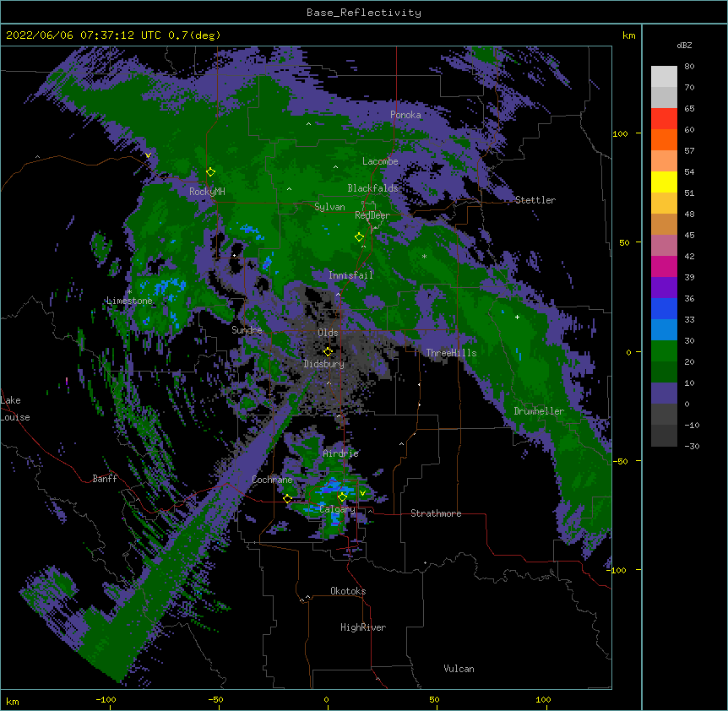Select the slate purple 0-10 dBZ legend swatch

click(x=664, y=393)
